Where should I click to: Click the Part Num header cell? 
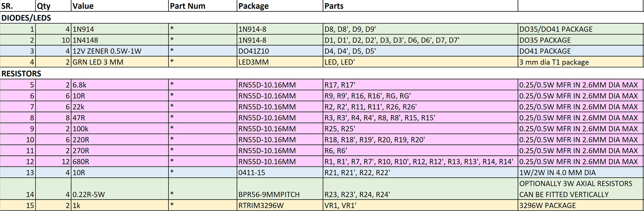[x=202, y=6]
